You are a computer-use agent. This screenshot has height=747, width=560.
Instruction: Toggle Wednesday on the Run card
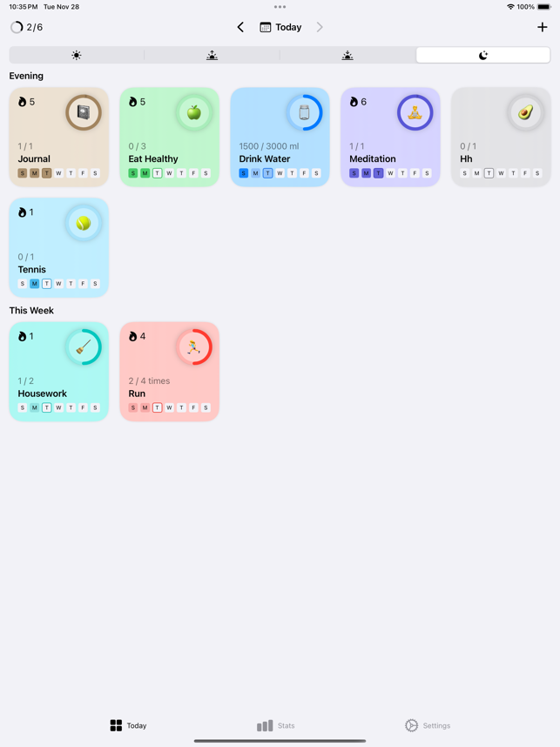169,407
